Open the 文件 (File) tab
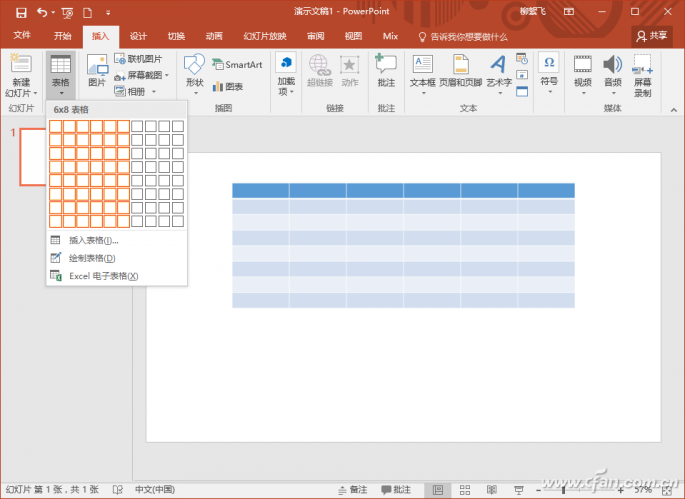685x499 pixels. click(x=22, y=35)
